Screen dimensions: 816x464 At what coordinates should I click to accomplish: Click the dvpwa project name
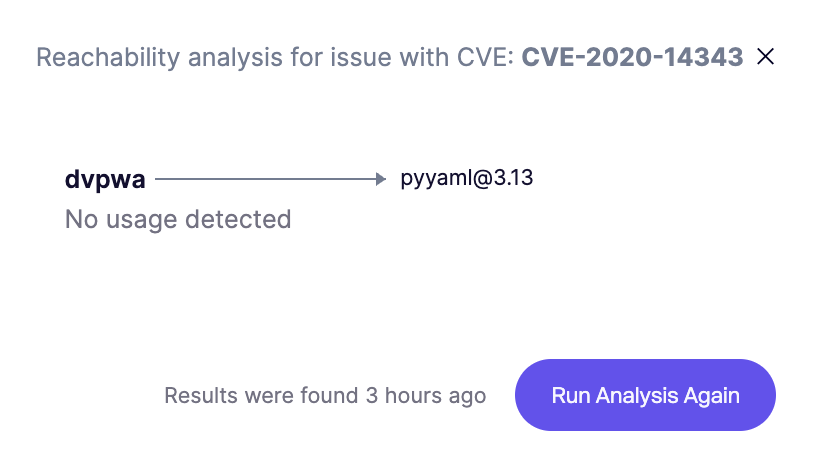point(105,180)
